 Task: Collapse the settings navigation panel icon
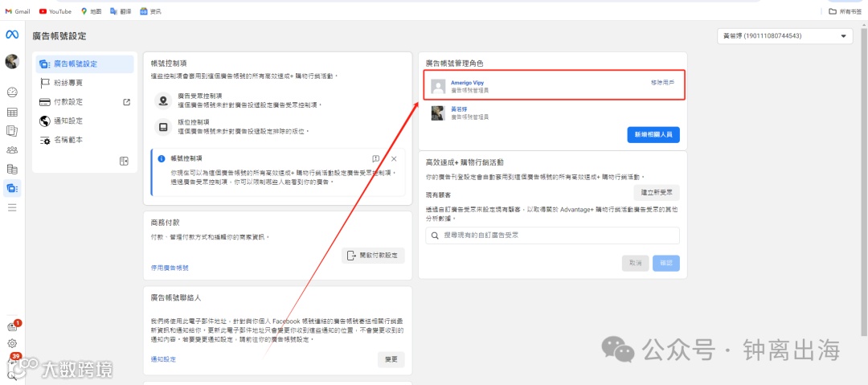pos(124,162)
